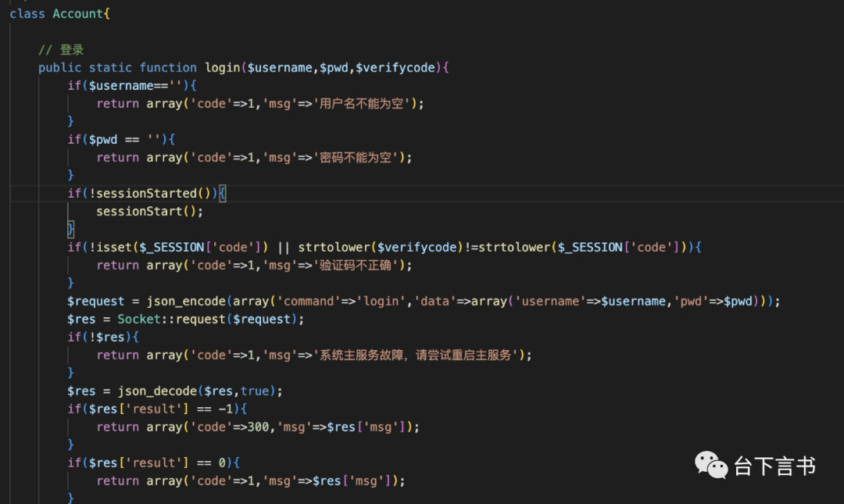This screenshot has height=504, width=844.
Task: Place cursor on class name Account
Action: [x=77, y=14]
